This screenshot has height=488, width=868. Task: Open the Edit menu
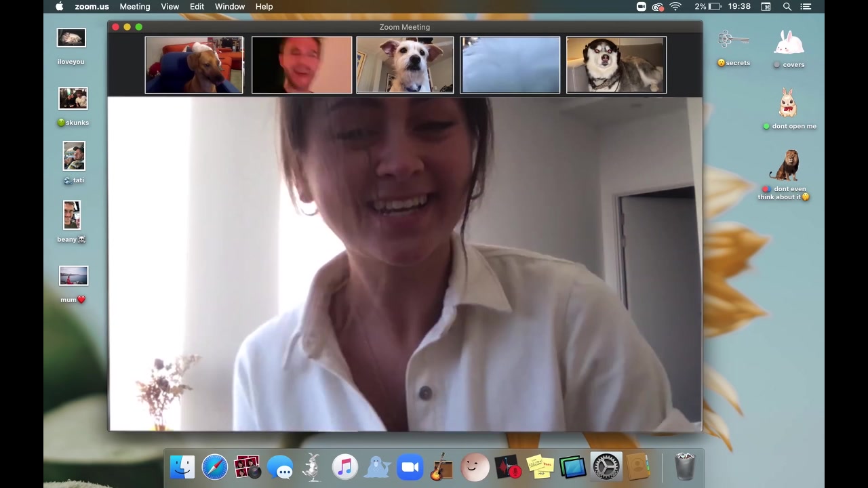coord(197,7)
